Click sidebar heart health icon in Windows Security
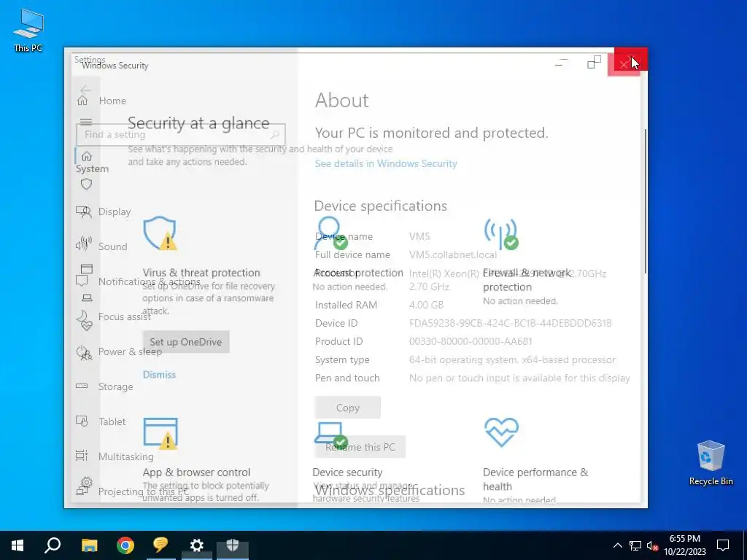 click(86, 326)
